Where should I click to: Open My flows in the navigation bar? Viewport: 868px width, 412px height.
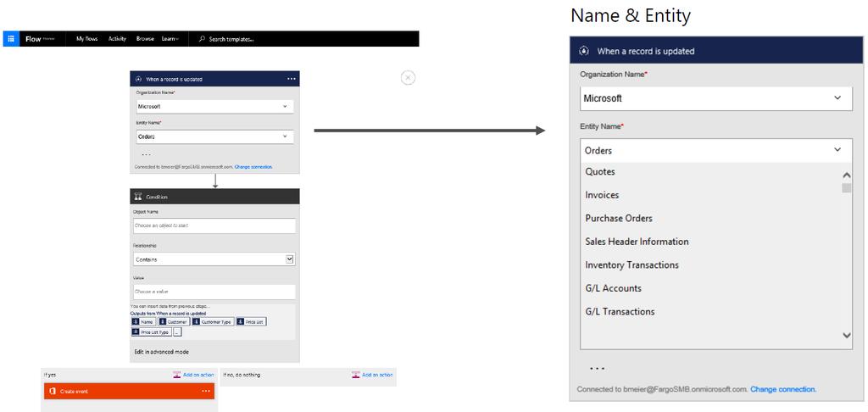87,39
